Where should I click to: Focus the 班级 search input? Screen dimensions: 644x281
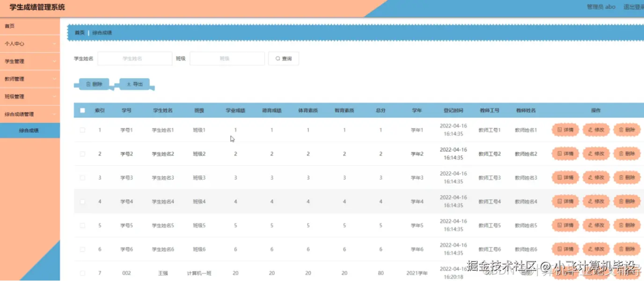tap(227, 58)
